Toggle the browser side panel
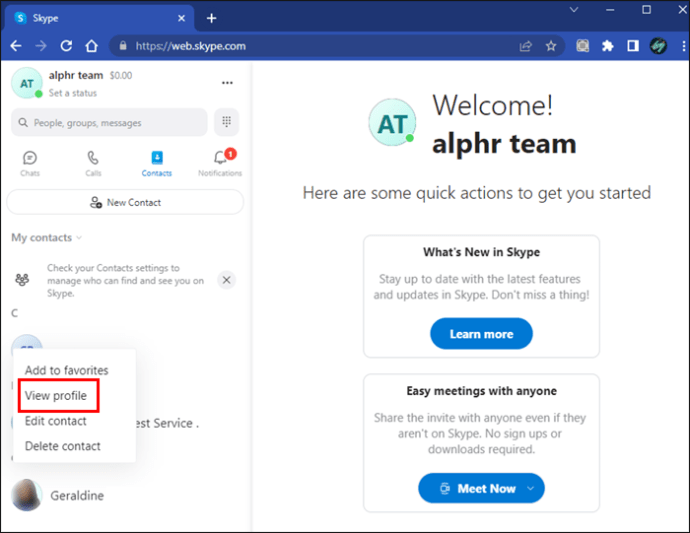Screen dimensions: 690x533 pyautogui.click(x=633, y=46)
